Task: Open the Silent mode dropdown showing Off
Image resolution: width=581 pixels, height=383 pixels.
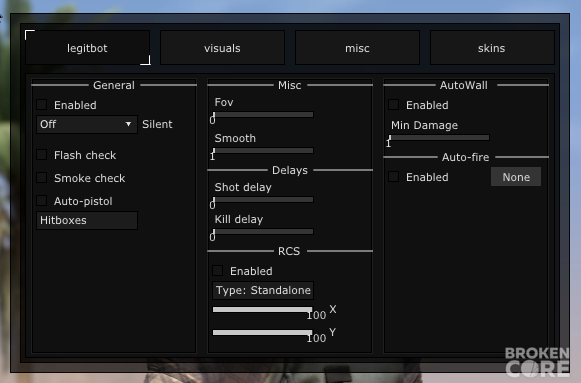Action: [x=87, y=124]
